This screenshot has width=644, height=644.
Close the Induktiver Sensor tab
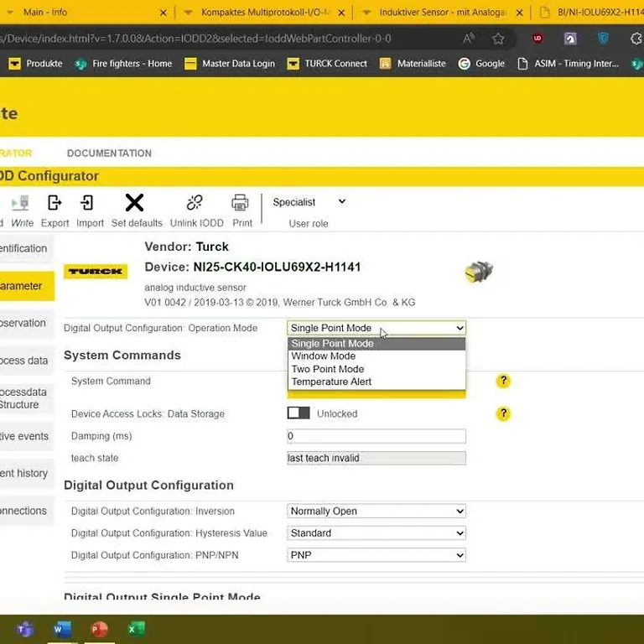pyautogui.click(x=520, y=13)
